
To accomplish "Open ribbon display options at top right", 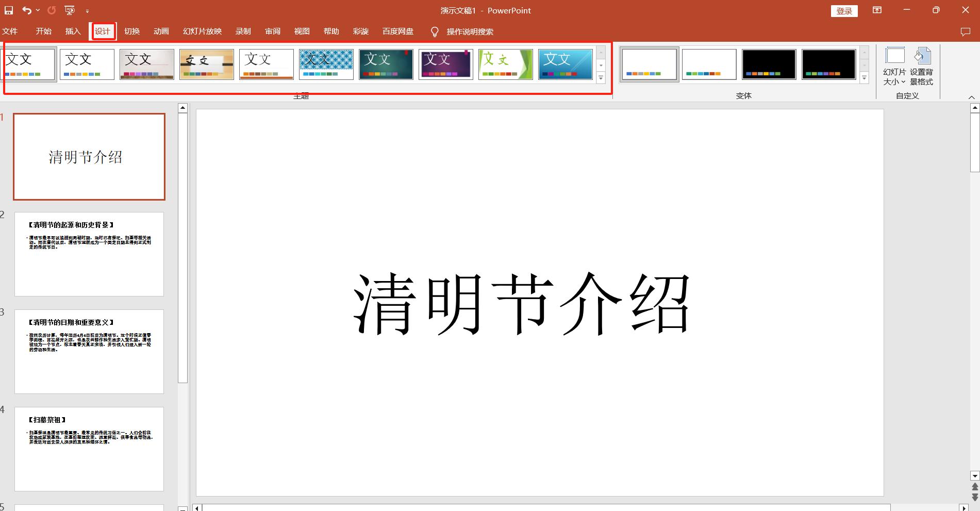I will point(877,10).
